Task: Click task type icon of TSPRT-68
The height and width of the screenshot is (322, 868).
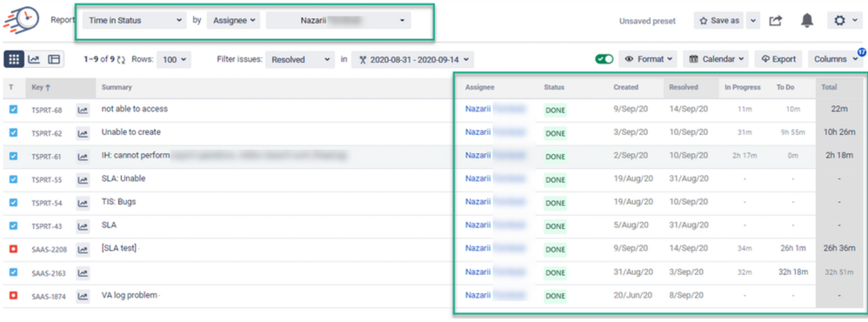Action: 14,110
